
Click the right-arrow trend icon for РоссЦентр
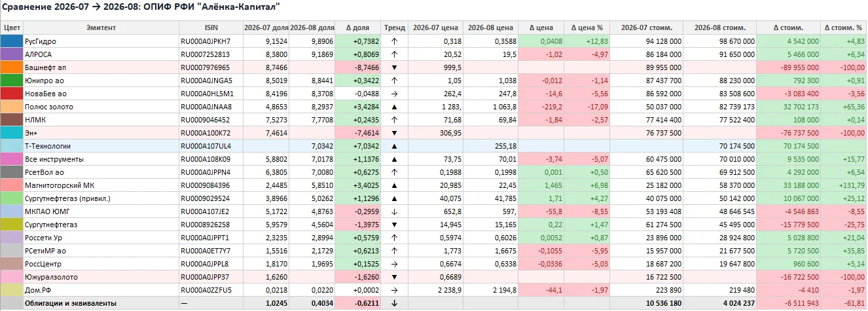394,263
